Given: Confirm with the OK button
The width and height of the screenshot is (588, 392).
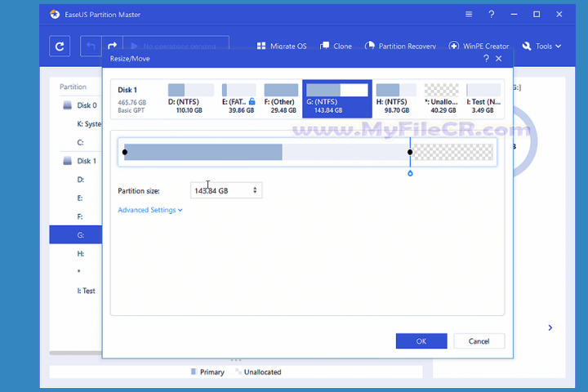Looking at the screenshot, I should coord(421,341).
